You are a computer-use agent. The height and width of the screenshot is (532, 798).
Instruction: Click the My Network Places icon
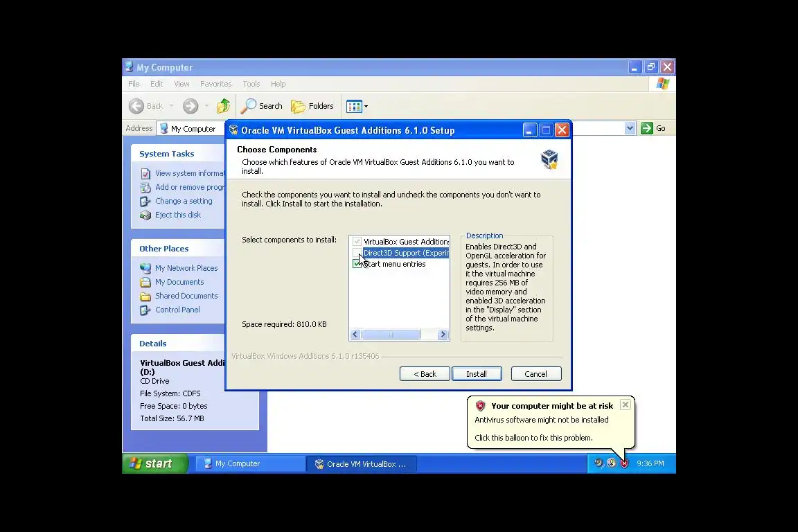point(145,268)
